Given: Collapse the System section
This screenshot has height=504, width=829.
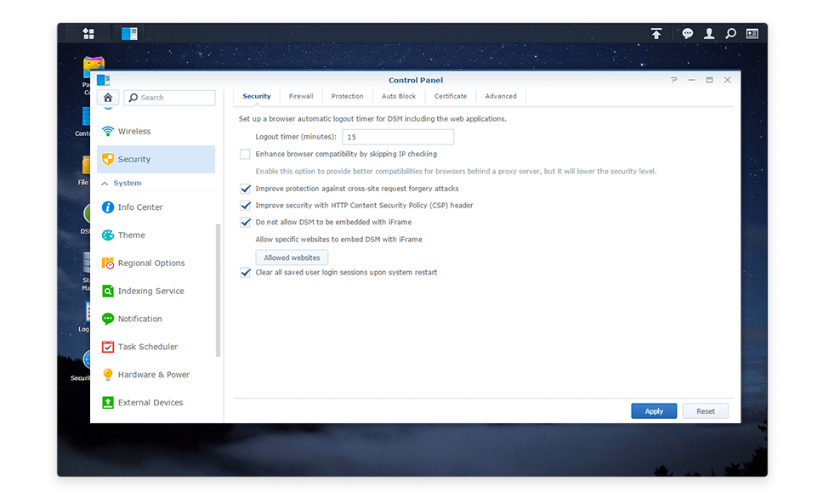Looking at the screenshot, I should 105,184.
